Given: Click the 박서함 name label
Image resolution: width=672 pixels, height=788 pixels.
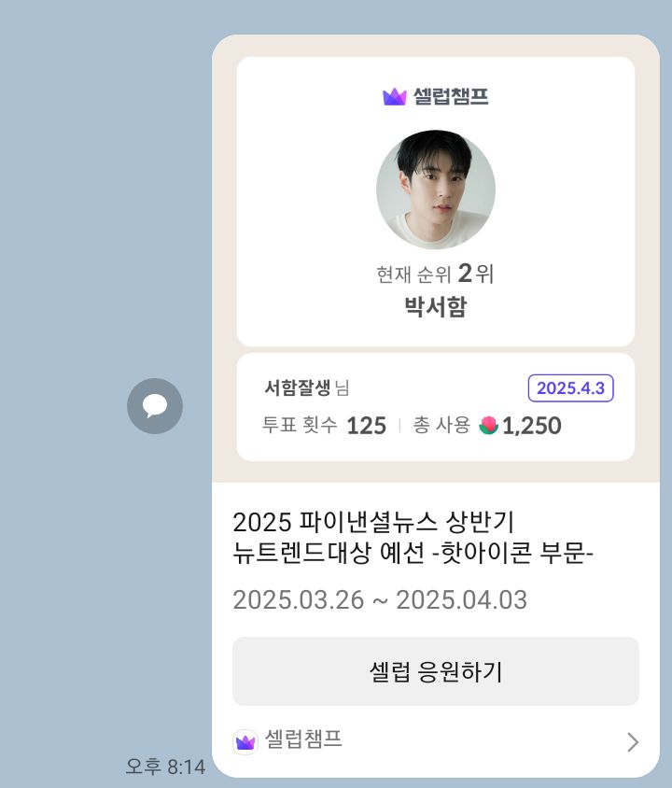Looking at the screenshot, I should tap(435, 307).
